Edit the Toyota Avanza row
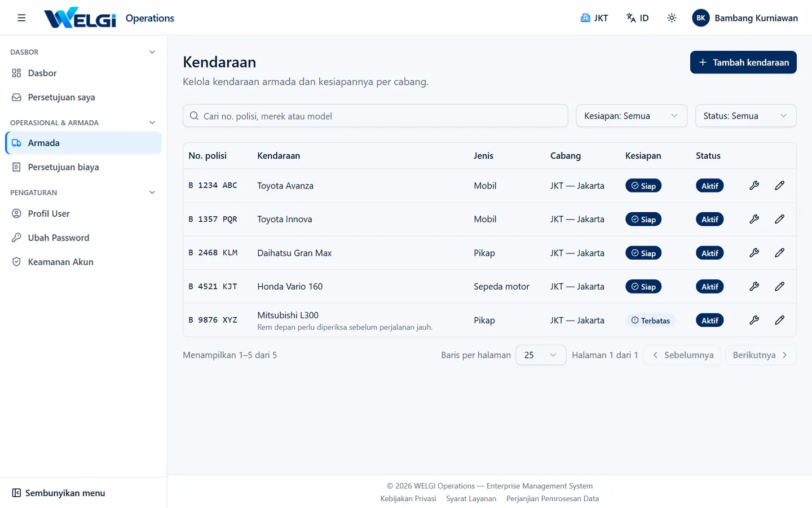This screenshot has width=812, height=508. (779, 186)
